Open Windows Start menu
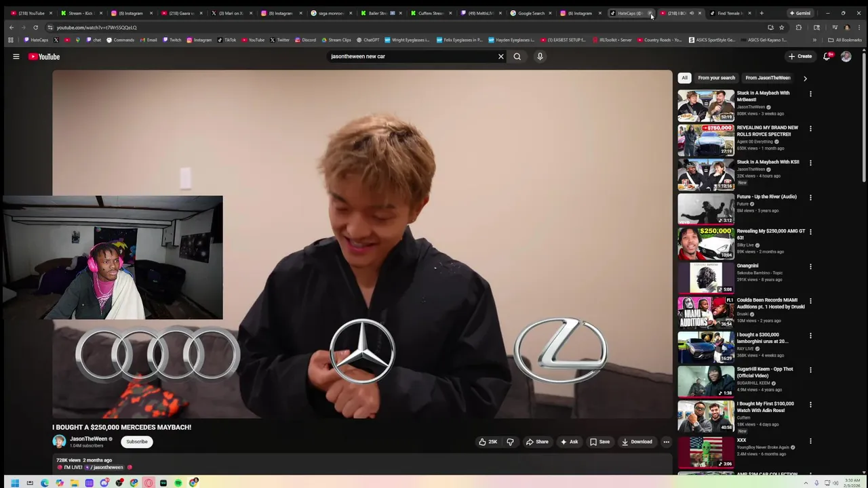This screenshot has height=488, width=868. [x=14, y=483]
